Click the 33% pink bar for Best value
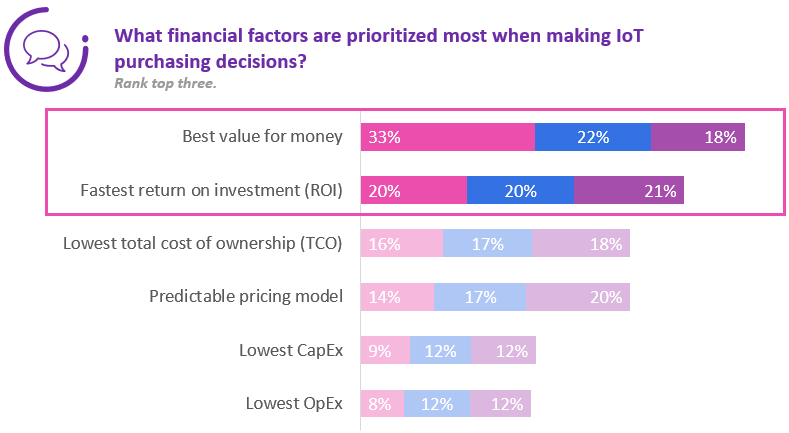789x433 pixels. (448, 137)
